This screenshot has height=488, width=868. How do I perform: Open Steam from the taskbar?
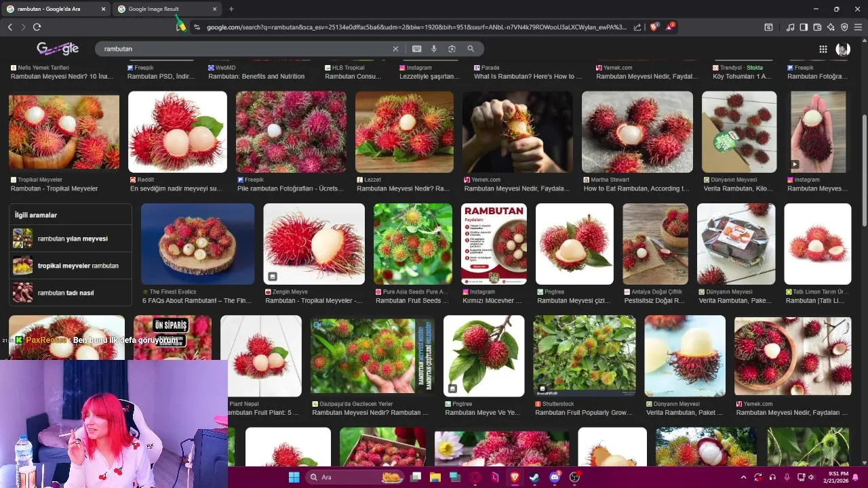coord(534,477)
